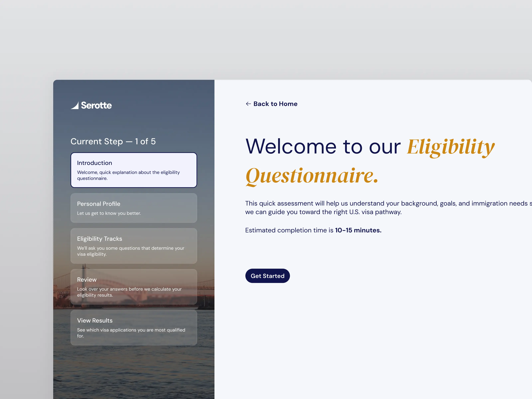Click 'Look over your answers' description text

coord(129,292)
